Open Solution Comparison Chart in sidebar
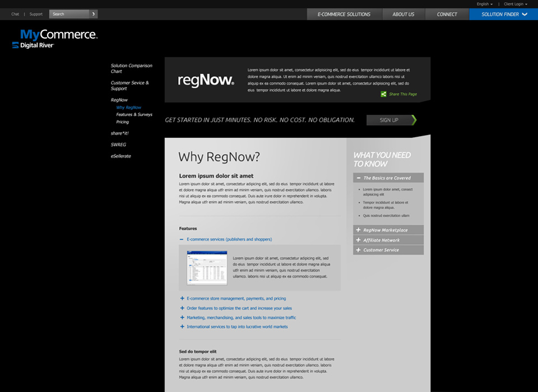Viewport: 538px width, 392px height. coord(131,68)
